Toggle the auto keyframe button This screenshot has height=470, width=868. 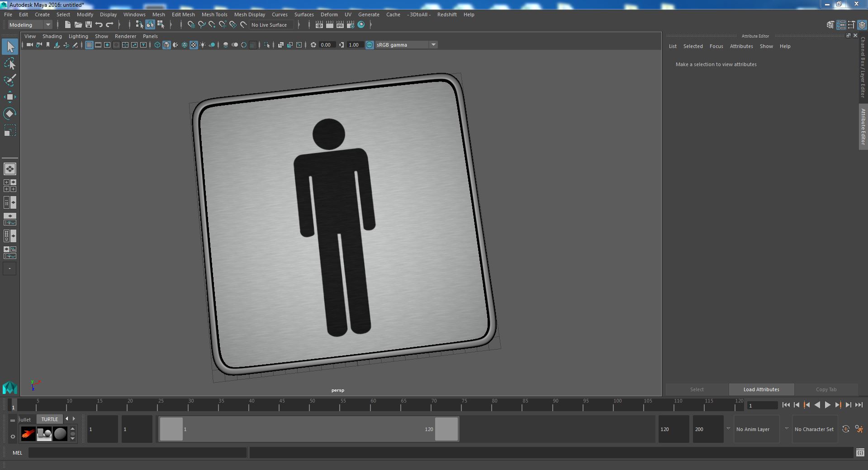click(845, 429)
